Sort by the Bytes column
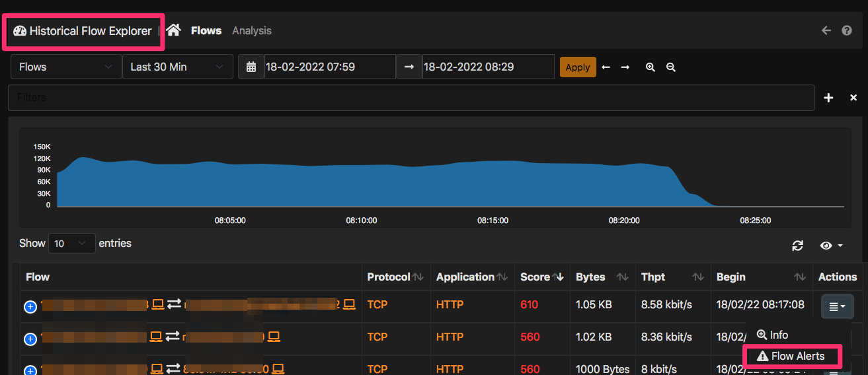This screenshot has width=868, height=375. tap(602, 277)
